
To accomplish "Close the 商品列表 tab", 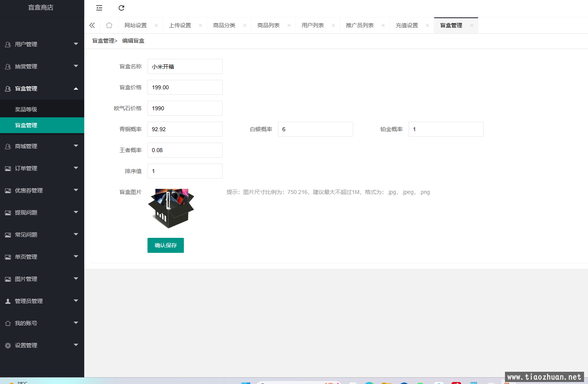I will click(x=289, y=26).
